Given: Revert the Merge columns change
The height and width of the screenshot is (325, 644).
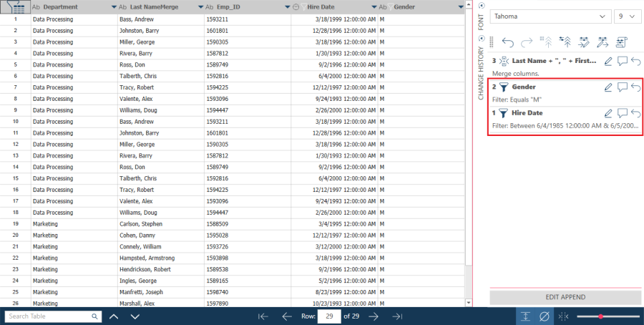Looking at the screenshot, I should click(x=636, y=62).
